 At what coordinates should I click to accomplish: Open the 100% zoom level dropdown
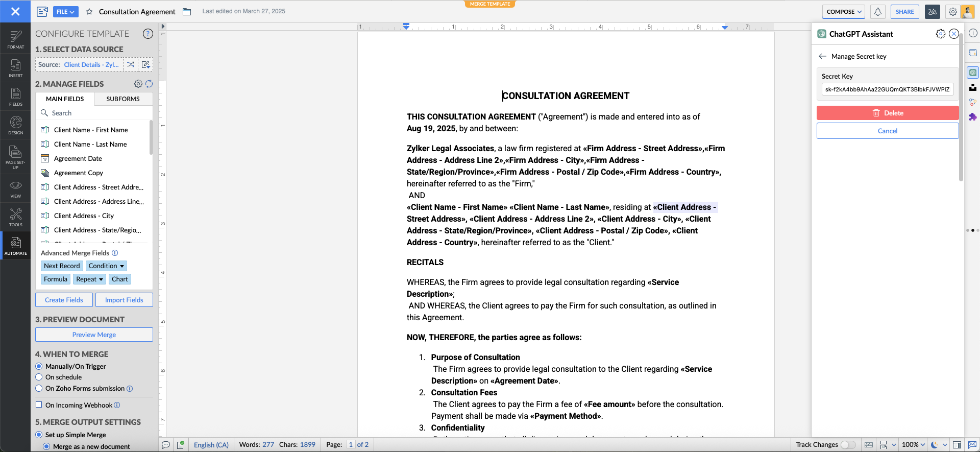pyautogui.click(x=913, y=445)
